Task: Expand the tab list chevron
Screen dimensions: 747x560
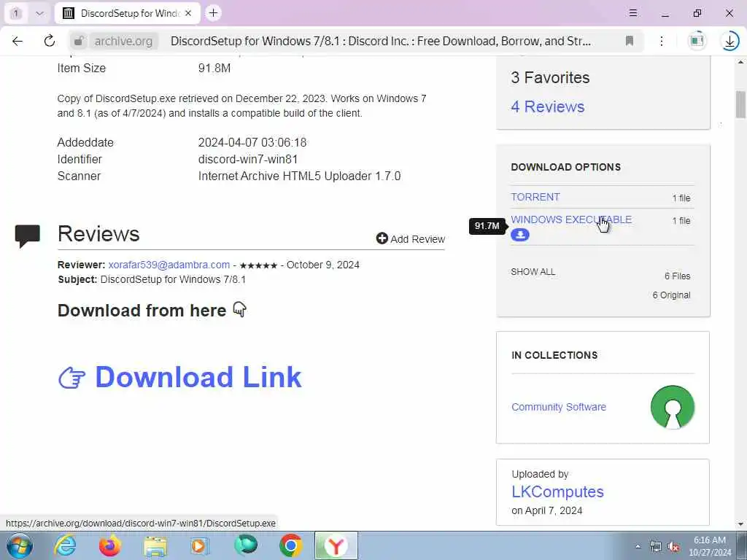Action: click(39, 13)
